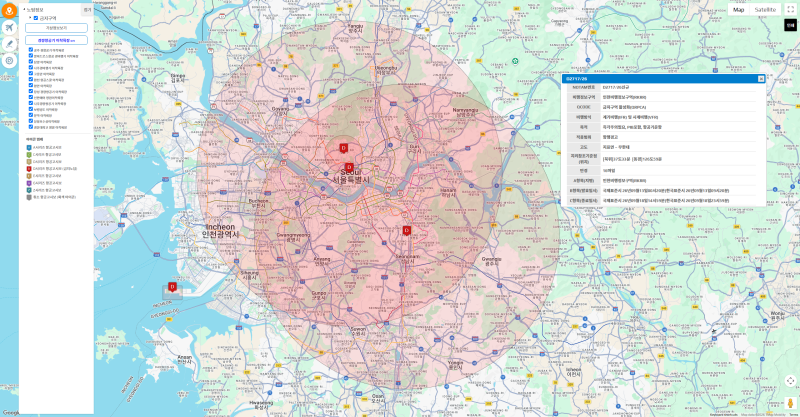This screenshot has height=417, width=800.
Task: Toggle last checkbox in the airfield list
Action: pyautogui.click(x=31, y=127)
